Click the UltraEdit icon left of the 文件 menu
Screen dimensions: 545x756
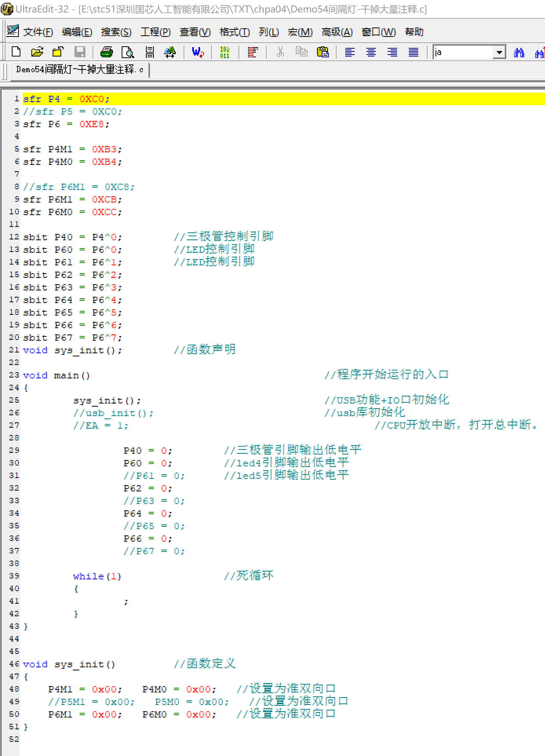point(13,31)
